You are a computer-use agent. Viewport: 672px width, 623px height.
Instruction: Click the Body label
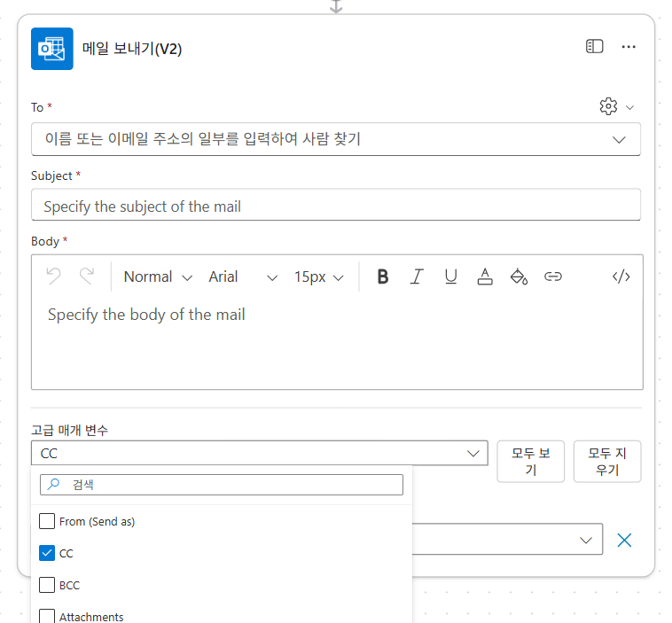tap(45, 241)
